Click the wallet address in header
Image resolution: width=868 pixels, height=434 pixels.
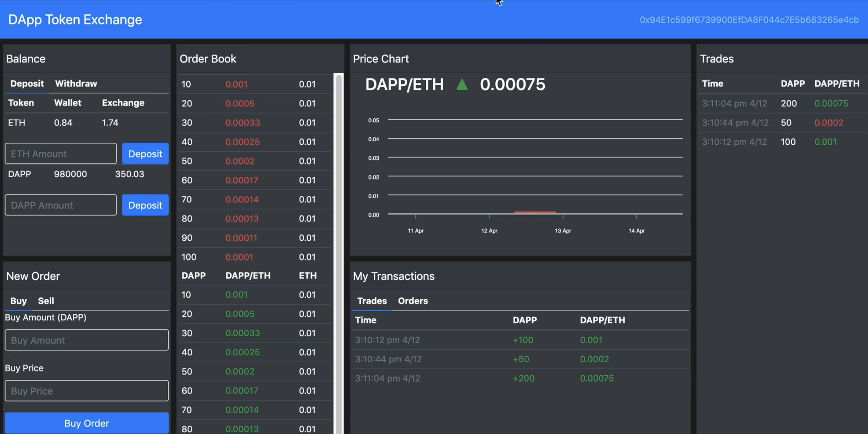click(749, 20)
